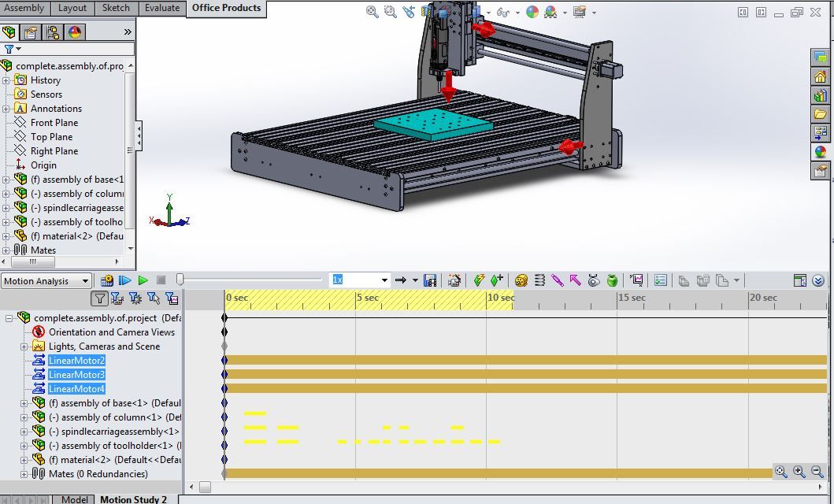Click the timeline playback slider
This screenshot has width=834, height=504.
coord(180,279)
